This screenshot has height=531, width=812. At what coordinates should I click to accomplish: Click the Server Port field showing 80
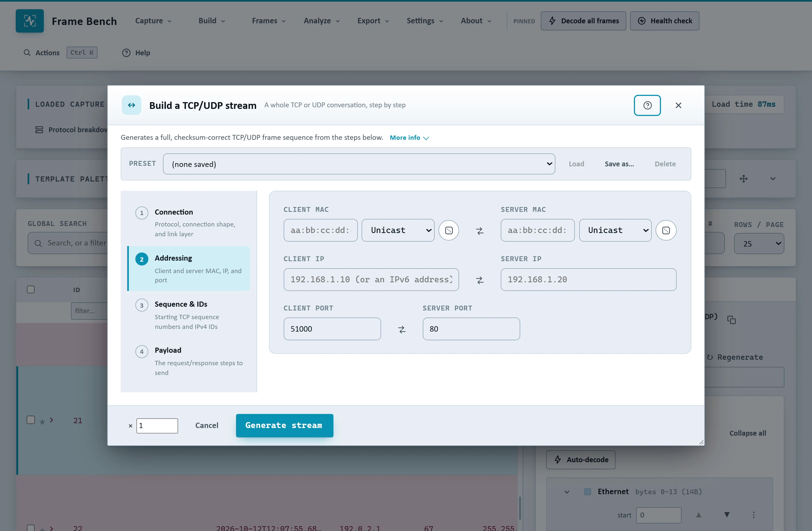click(471, 329)
